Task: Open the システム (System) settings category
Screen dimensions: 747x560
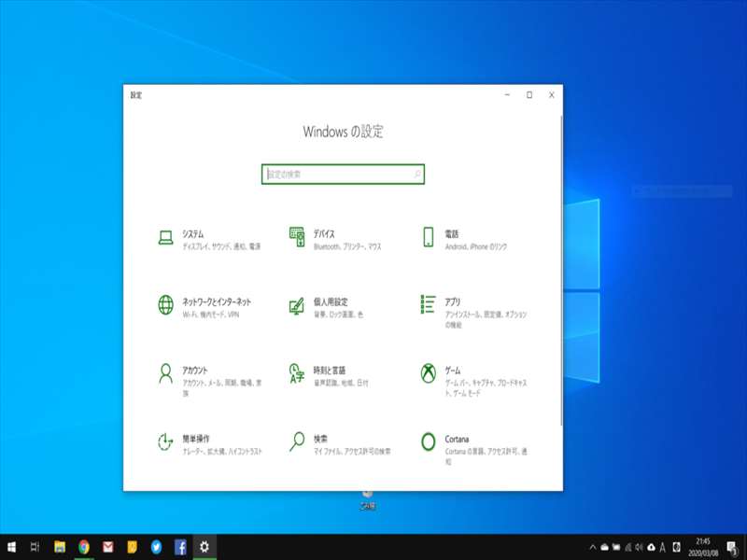Action: coord(209,240)
